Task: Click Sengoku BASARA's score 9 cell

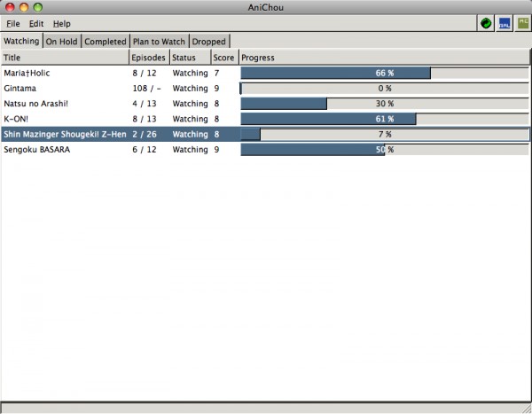Action: pos(217,150)
